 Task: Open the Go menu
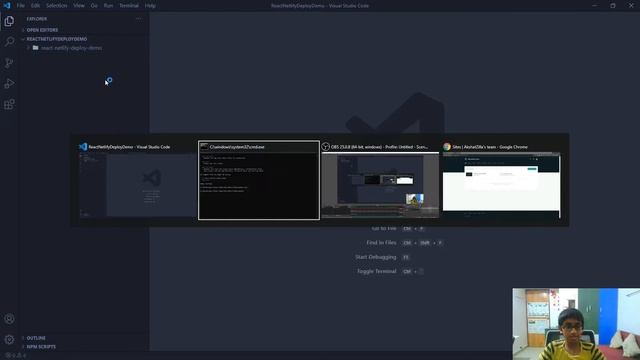pos(94,6)
